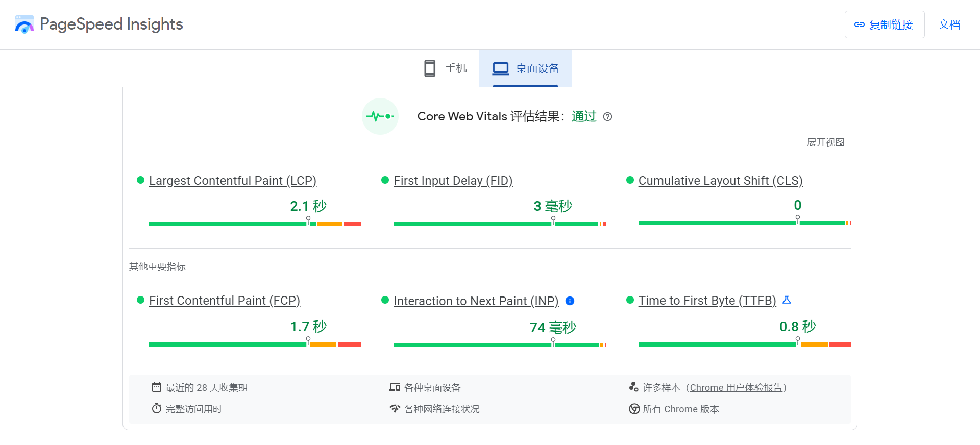Image resolution: width=980 pixels, height=445 pixels.
Task: Open Interaction to Next Paint (INP) link
Action: pos(476,301)
